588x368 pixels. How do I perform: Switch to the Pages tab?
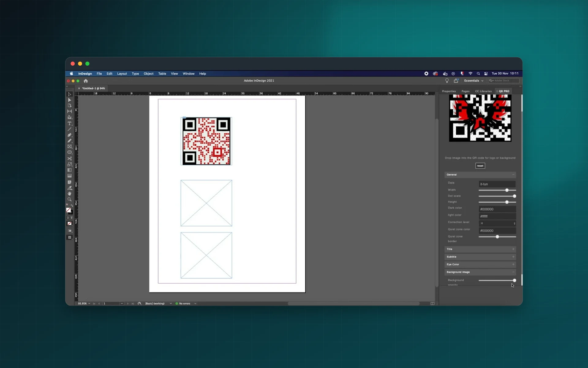[465, 91]
